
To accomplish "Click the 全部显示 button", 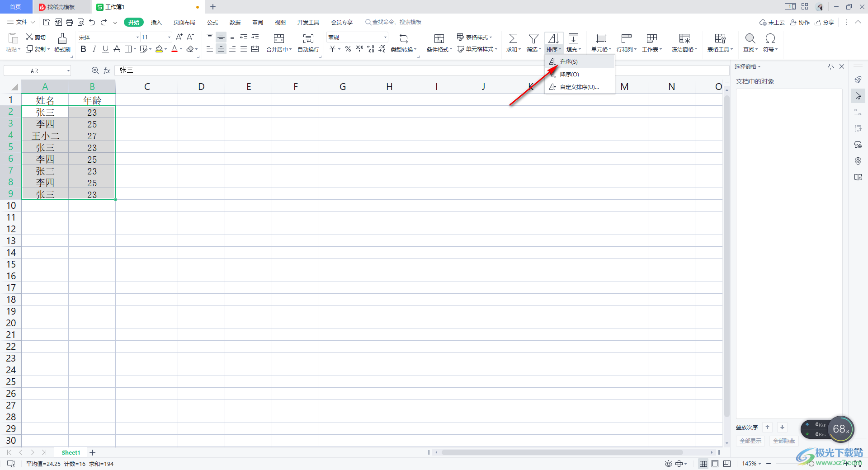I will [750, 441].
